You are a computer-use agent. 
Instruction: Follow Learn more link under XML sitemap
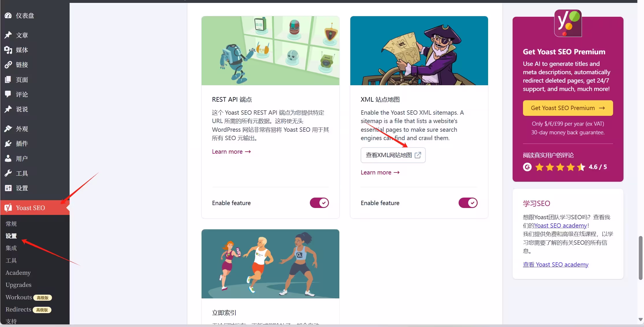click(380, 172)
